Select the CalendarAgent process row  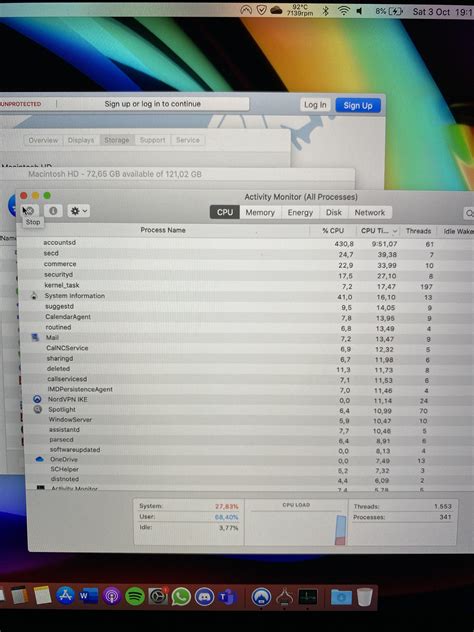tap(246, 317)
